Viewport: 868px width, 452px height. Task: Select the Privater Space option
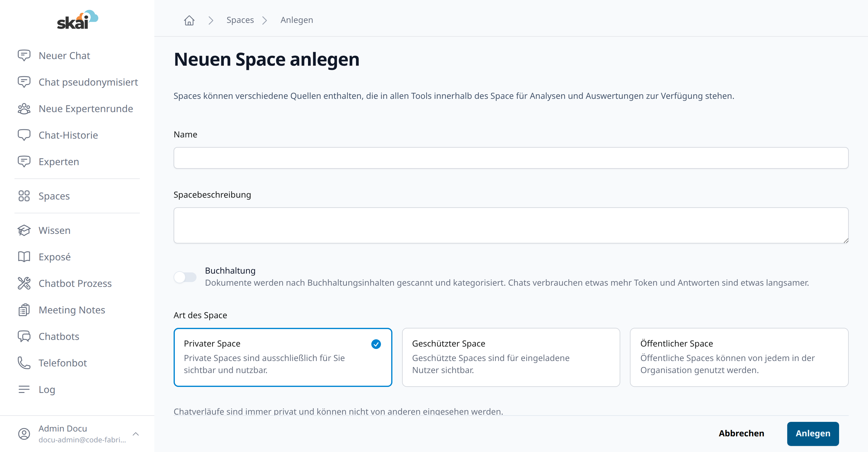(x=283, y=357)
